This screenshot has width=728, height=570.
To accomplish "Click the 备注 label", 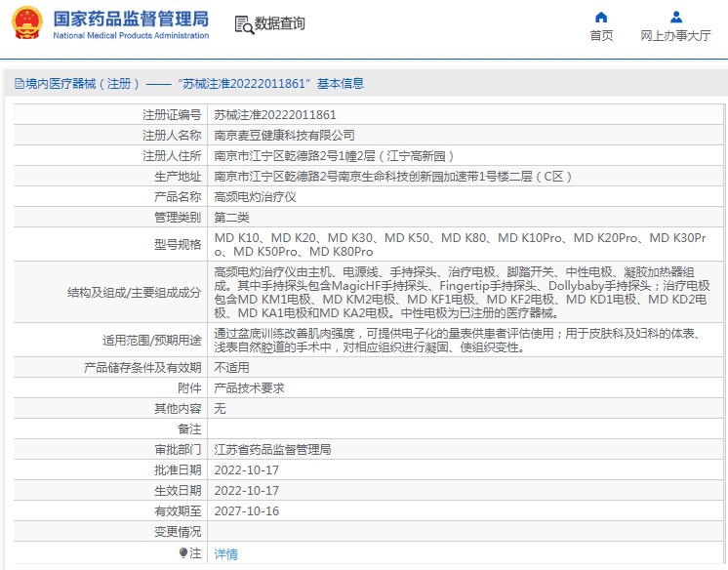I will coord(189,428).
